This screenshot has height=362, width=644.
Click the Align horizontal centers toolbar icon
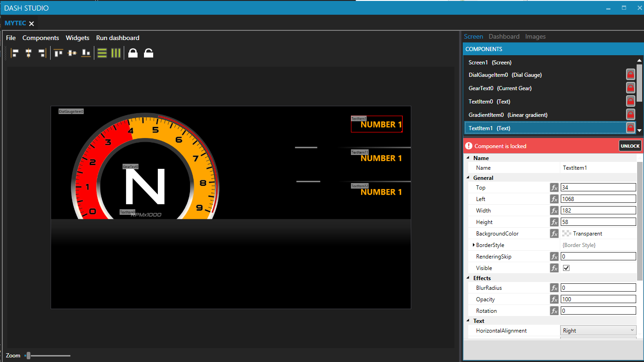click(29, 53)
